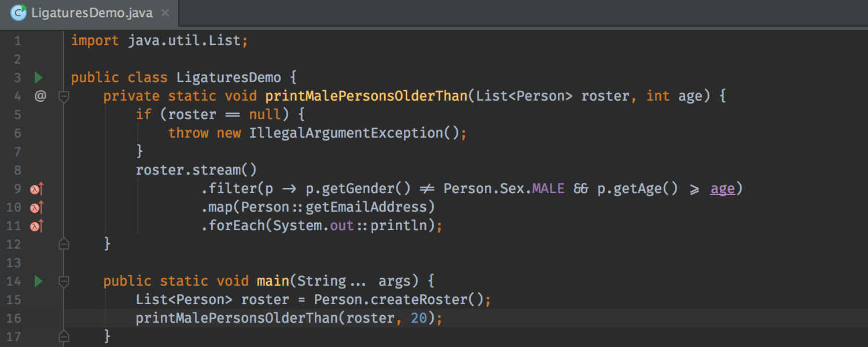Collapse the printMalePersonsOlderThan method fold
This screenshot has height=347, width=868.
(x=64, y=96)
